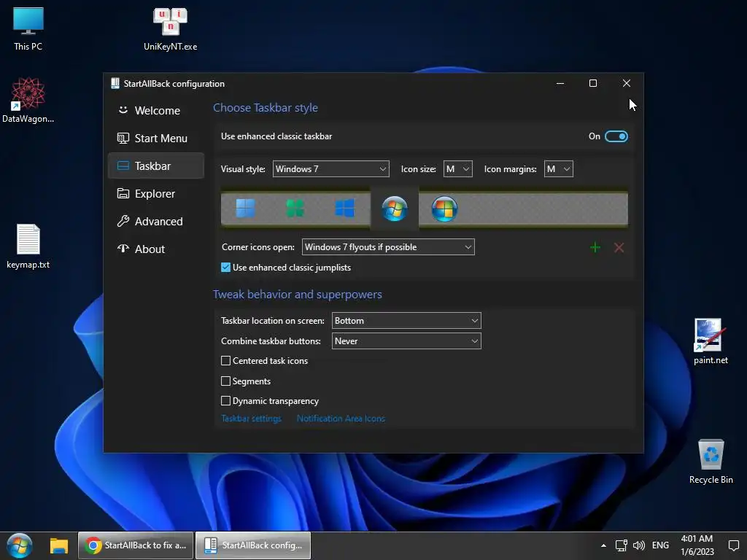Show hidden tray icons arrow
This screenshot has height=560, width=747.
pos(603,545)
